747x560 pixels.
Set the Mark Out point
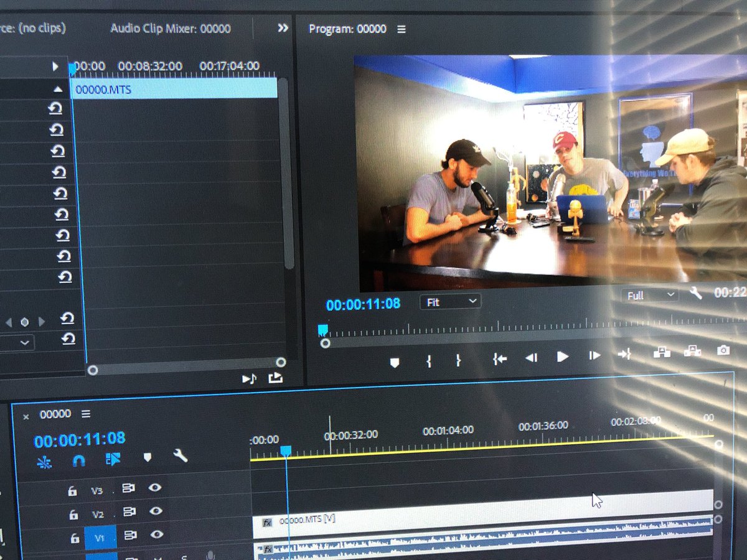(x=458, y=360)
